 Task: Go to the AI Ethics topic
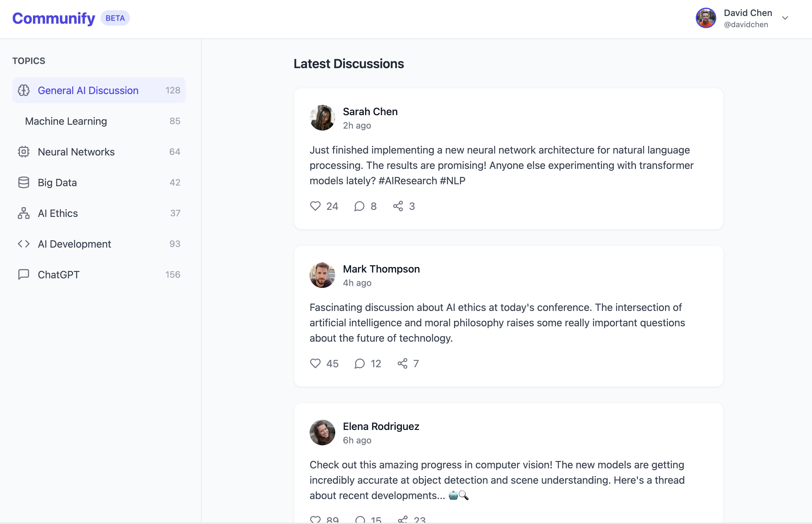[x=58, y=213]
